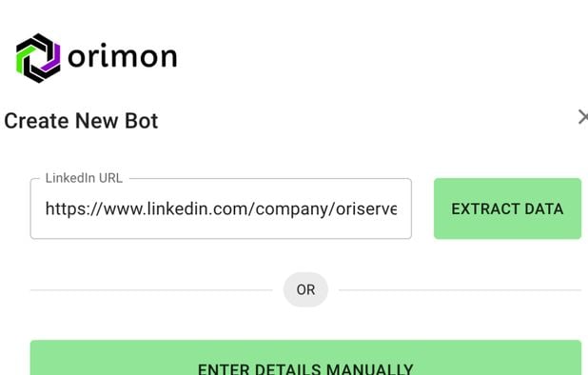Choose ENTER DETAILS MANUALLY

305,358
